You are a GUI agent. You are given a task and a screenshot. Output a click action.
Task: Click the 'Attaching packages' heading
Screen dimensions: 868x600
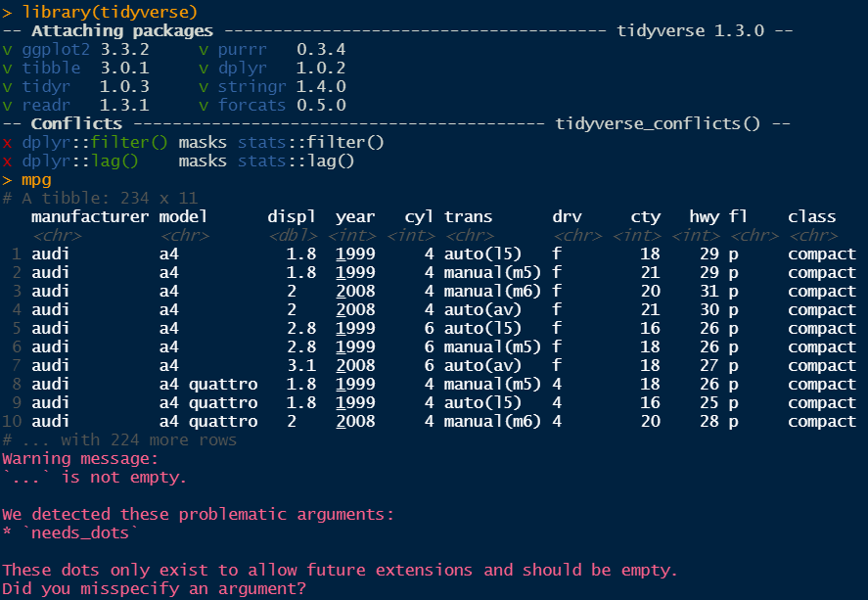(x=121, y=30)
